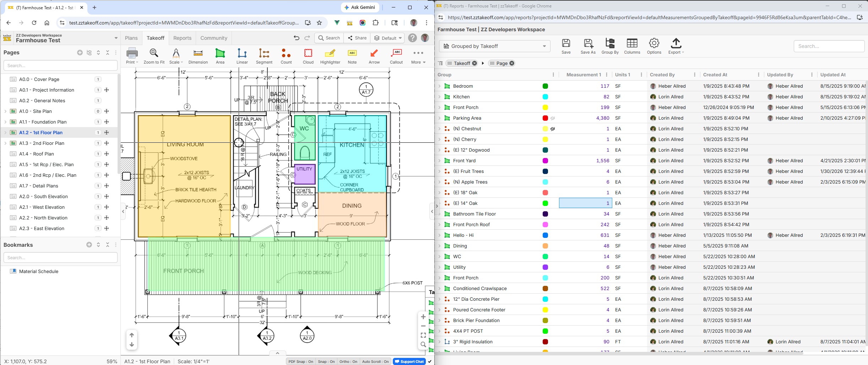Click the Share button
The image size is (868, 365).
pos(357,38)
